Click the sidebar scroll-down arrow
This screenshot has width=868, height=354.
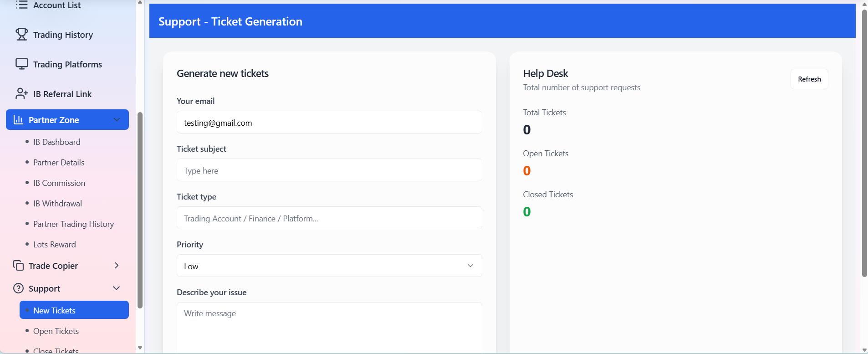(140, 348)
